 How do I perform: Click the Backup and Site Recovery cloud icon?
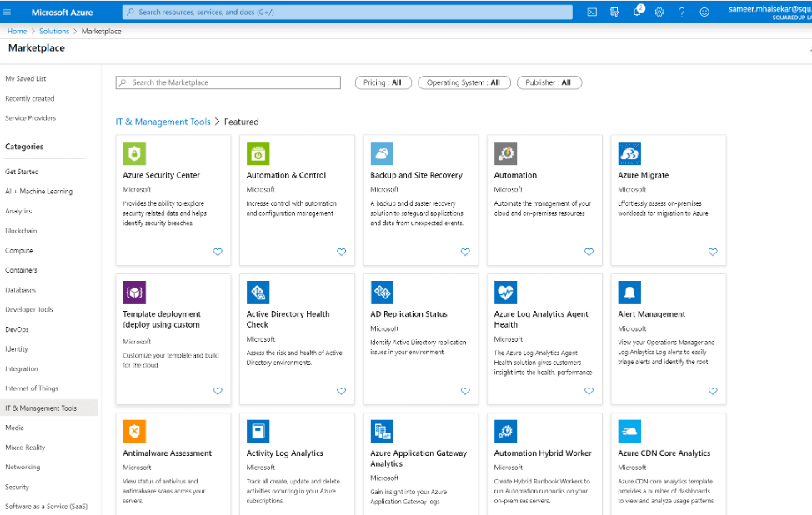(382, 153)
